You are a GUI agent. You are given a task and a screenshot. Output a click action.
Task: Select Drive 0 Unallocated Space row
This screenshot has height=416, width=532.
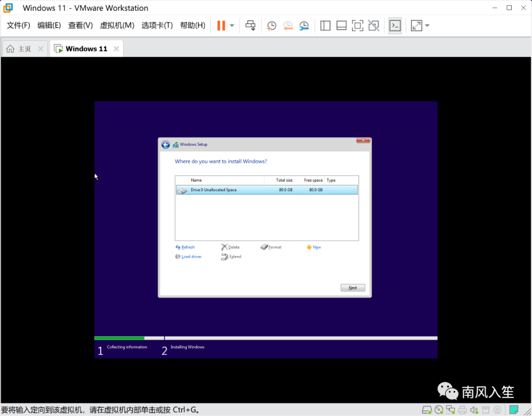[266, 190]
